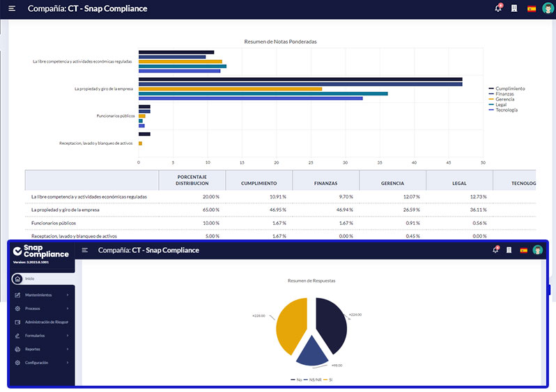556x392 pixels.
Task: Click the Formularios pen icon in sidebar
Action: click(x=17, y=336)
